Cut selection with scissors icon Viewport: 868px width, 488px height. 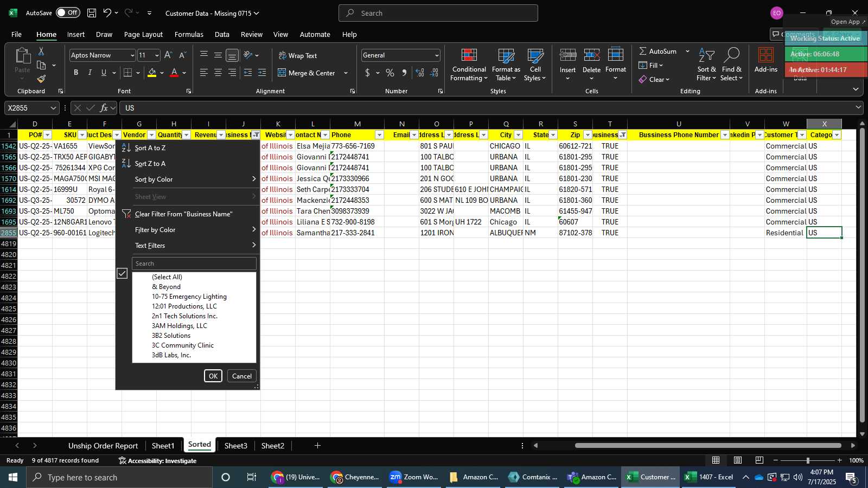click(41, 51)
